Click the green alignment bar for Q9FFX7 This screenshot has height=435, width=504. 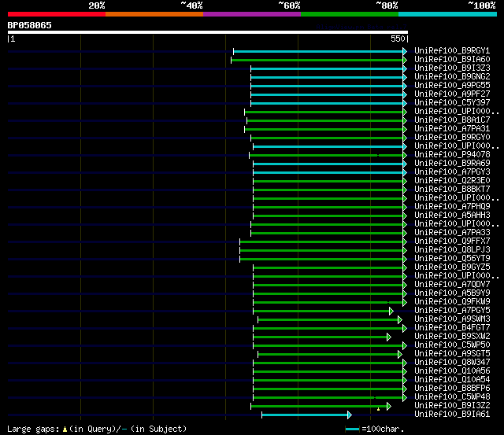point(321,241)
